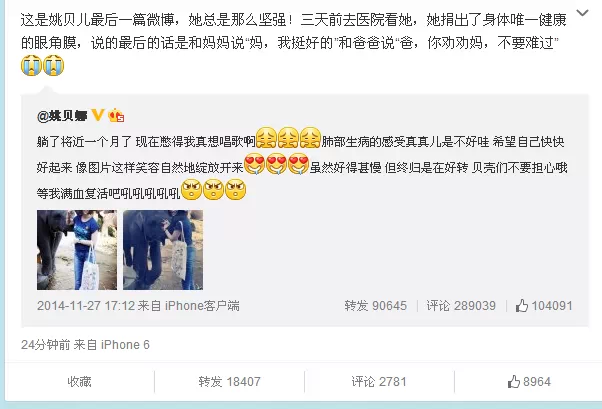Select the 收藏 tab
The width and height of the screenshot is (602, 409).
click(x=79, y=382)
